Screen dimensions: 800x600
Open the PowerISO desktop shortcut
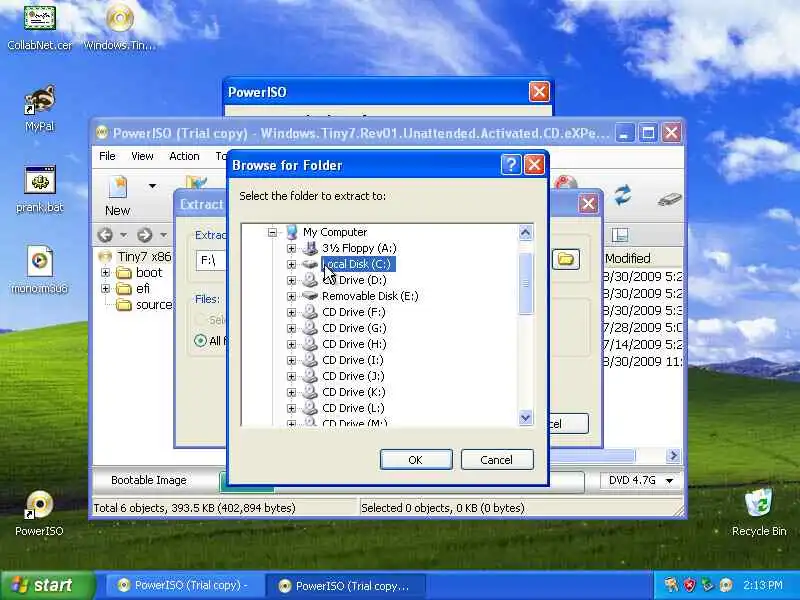39,513
